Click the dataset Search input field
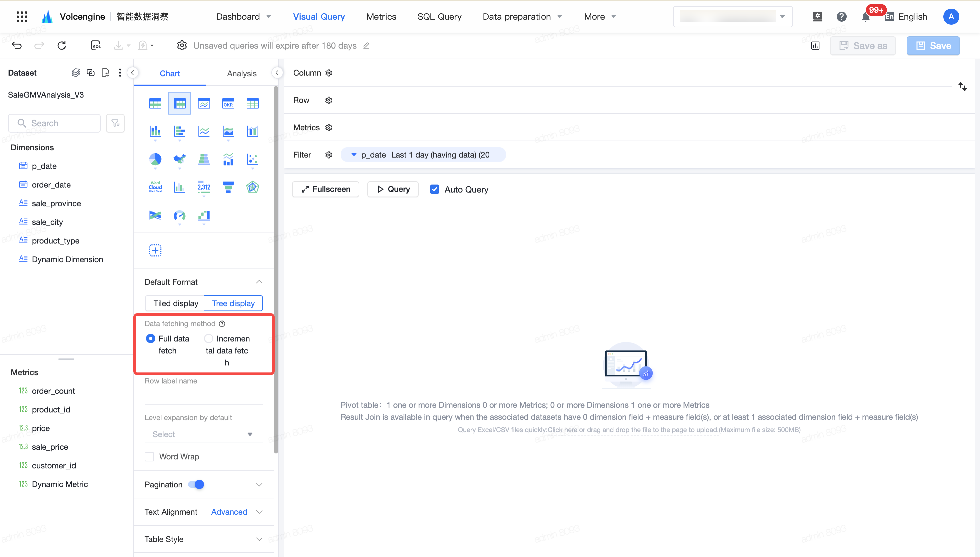980x557 pixels. 54,123
